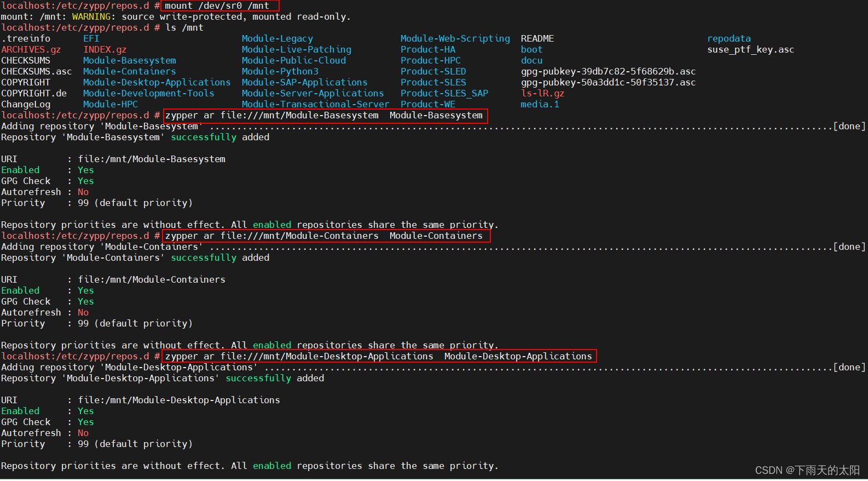Select the .treeinfo file name

[x=26, y=38]
